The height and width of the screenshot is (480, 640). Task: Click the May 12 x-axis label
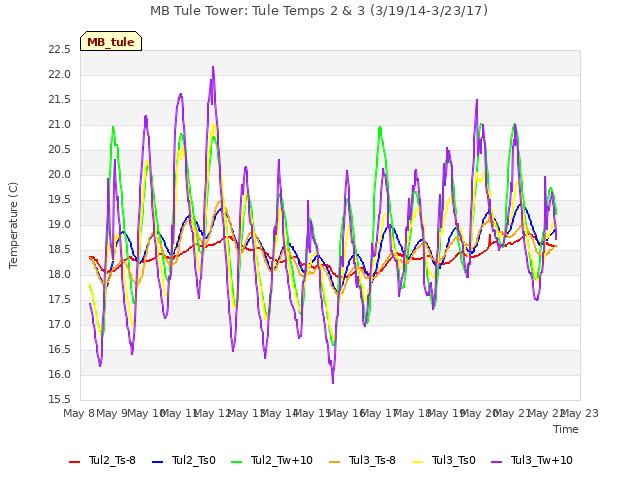(x=213, y=413)
